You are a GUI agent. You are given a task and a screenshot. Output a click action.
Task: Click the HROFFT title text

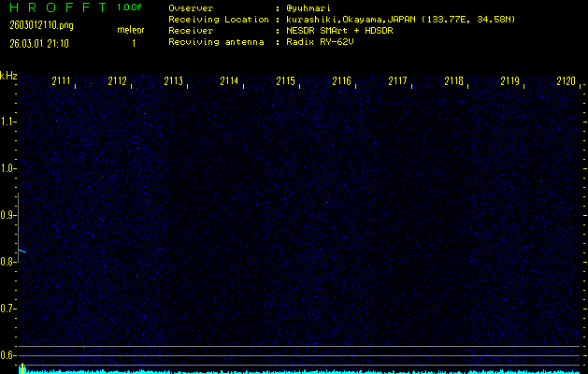pyautogui.click(x=54, y=7)
